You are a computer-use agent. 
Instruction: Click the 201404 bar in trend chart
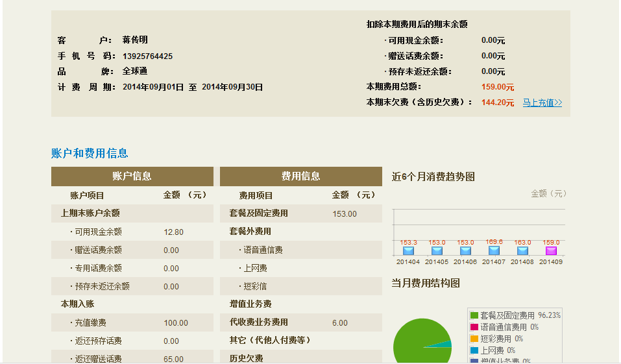tap(408, 250)
